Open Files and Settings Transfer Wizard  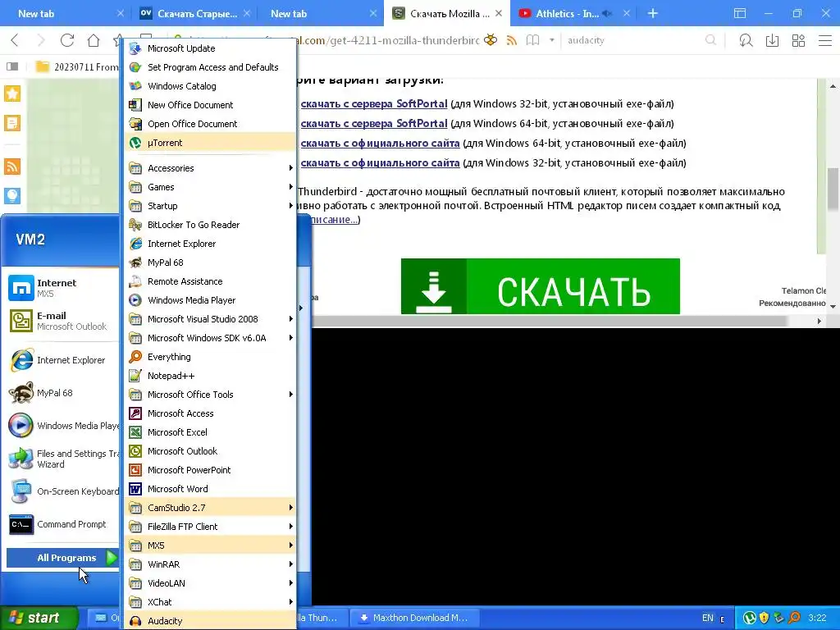point(62,459)
